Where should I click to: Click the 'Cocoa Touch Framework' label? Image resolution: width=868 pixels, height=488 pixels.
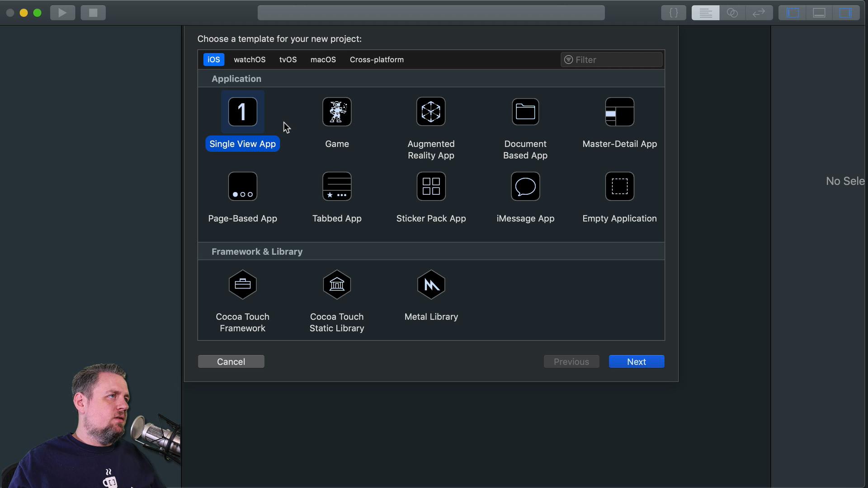click(243, 323)
